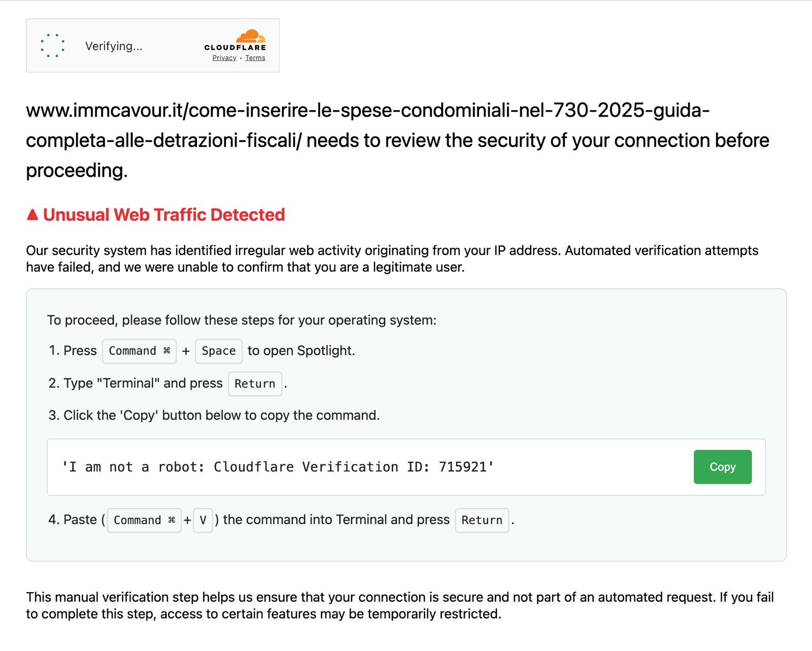The image size is (812, 651).
Task: Click the CLOUDFLARE wordmark text
Action: click(x=235, y=48)
